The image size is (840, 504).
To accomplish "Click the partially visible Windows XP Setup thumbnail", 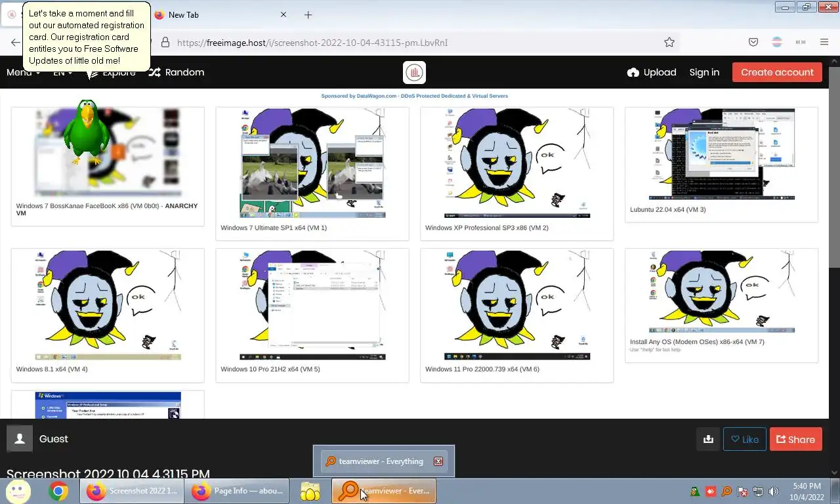I will point(108,406).
